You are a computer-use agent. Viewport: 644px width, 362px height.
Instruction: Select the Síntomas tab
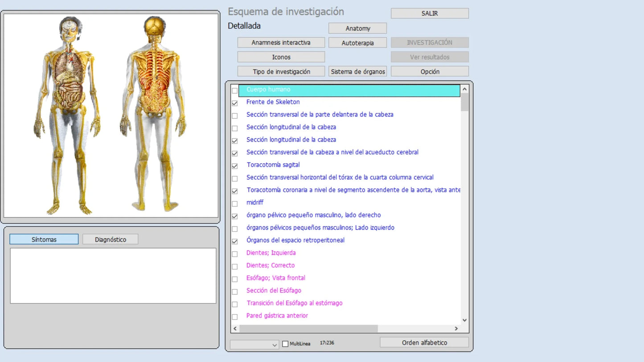[44, 240]
